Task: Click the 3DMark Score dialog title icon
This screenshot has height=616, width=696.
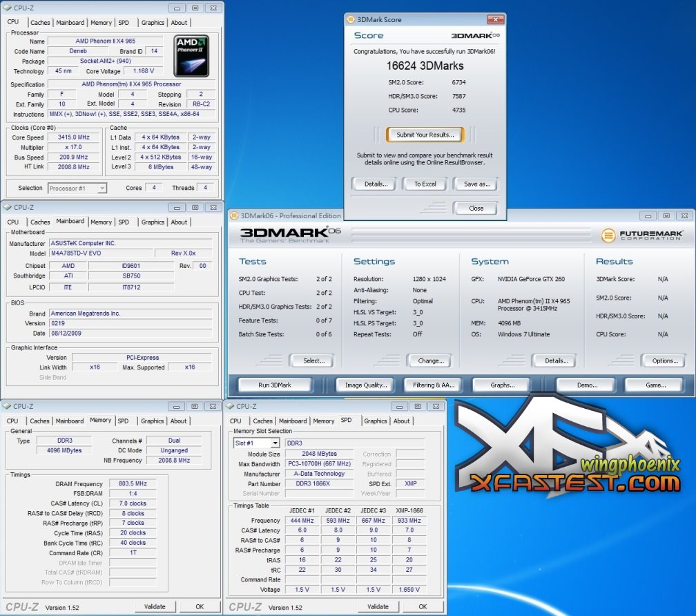Action: tap(351, 19)
